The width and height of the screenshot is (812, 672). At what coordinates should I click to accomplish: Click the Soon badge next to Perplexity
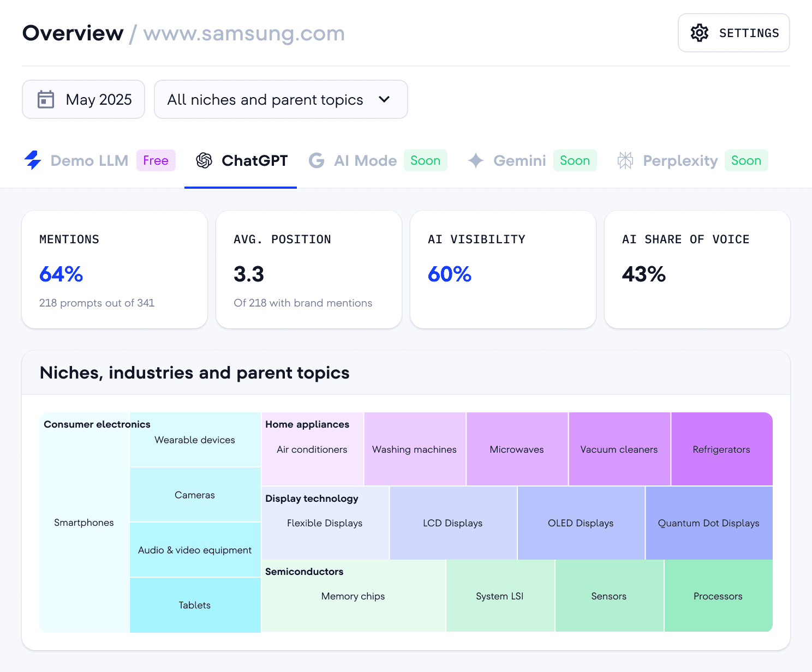pyautogui.click(x=746, y=160)
